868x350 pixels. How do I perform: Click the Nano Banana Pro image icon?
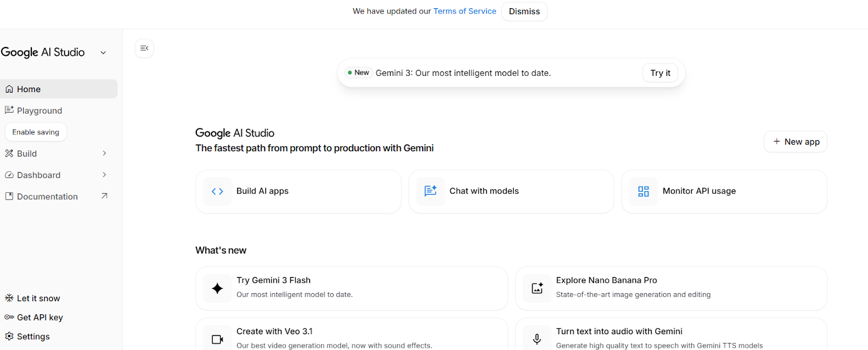537,288
